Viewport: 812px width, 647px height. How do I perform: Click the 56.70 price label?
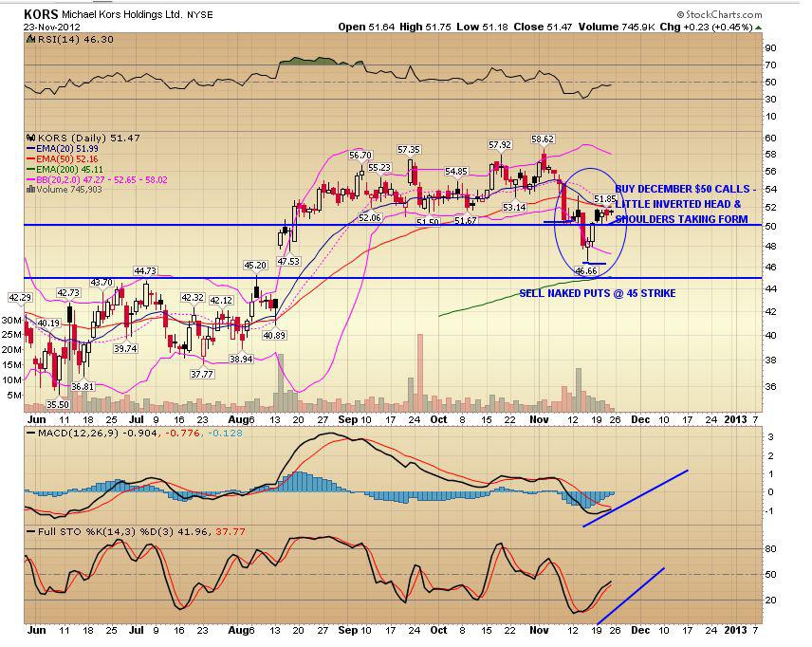point(360,155)
